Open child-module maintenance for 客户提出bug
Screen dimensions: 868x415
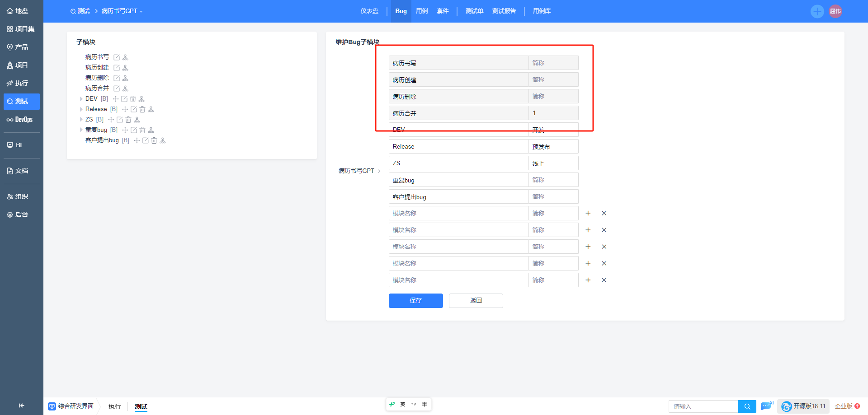coord(163,140)
